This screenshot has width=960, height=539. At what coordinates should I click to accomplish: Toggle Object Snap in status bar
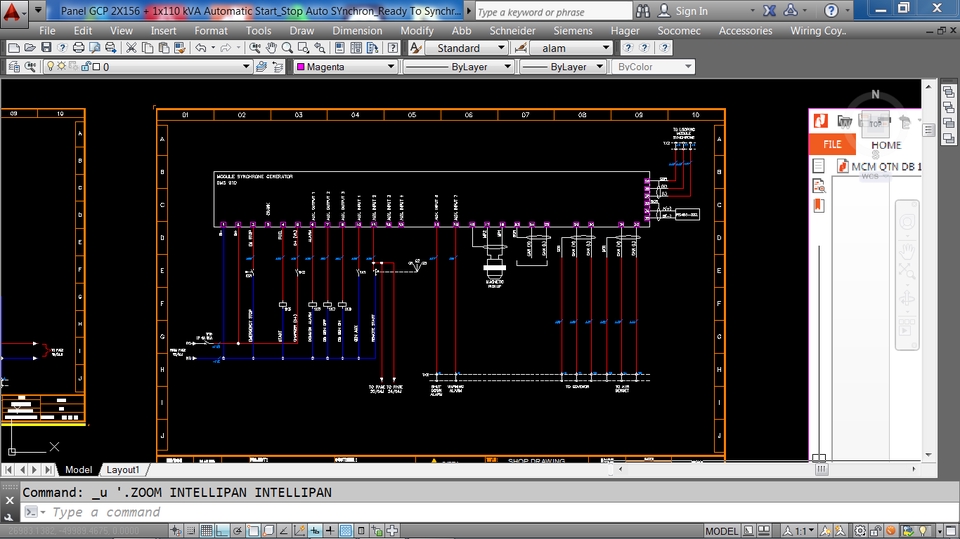pos(253,530)
